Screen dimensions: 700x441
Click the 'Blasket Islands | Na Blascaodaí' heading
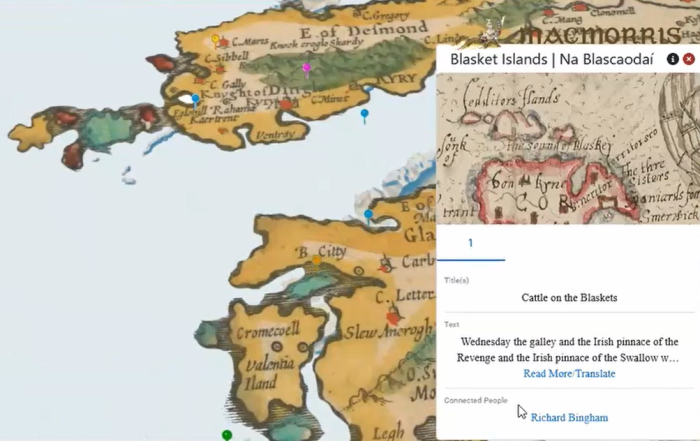click(x=552, y=59)
